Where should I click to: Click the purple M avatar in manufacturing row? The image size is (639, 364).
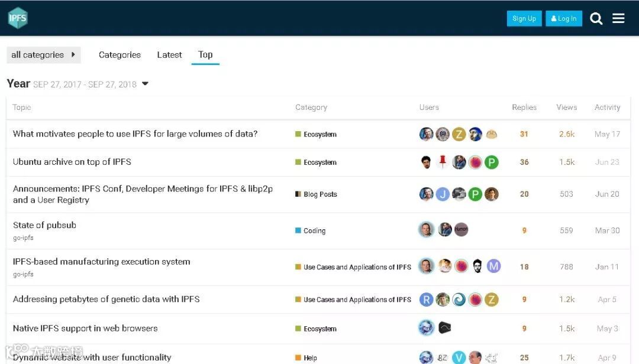(x=493, y=266)
